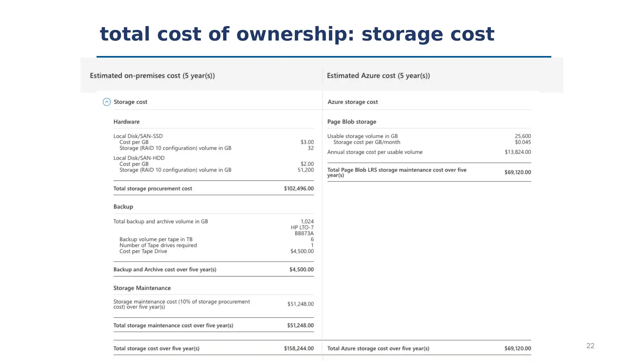Select the $0.045 per GB/month value
644x362 pixels.
point(523,142)
